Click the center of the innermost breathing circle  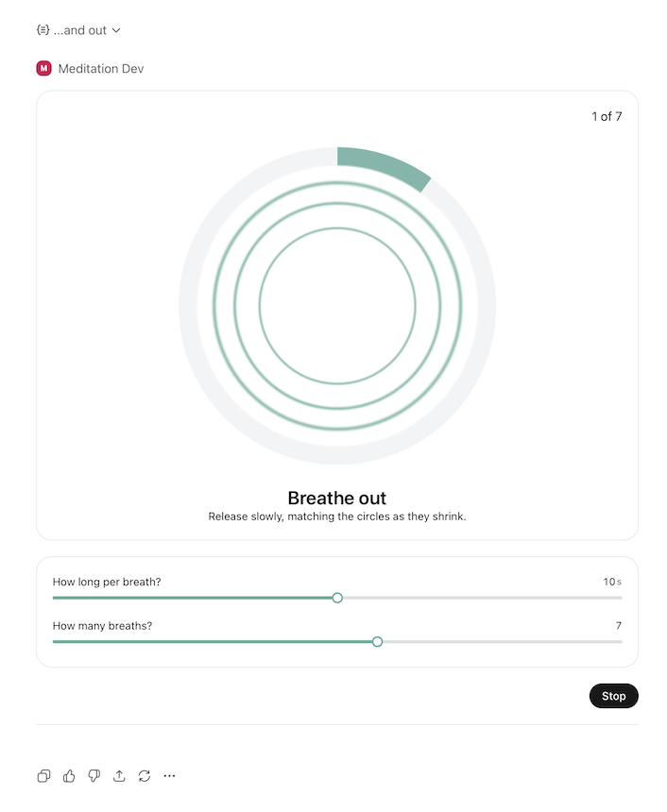(x=337, y=306)
